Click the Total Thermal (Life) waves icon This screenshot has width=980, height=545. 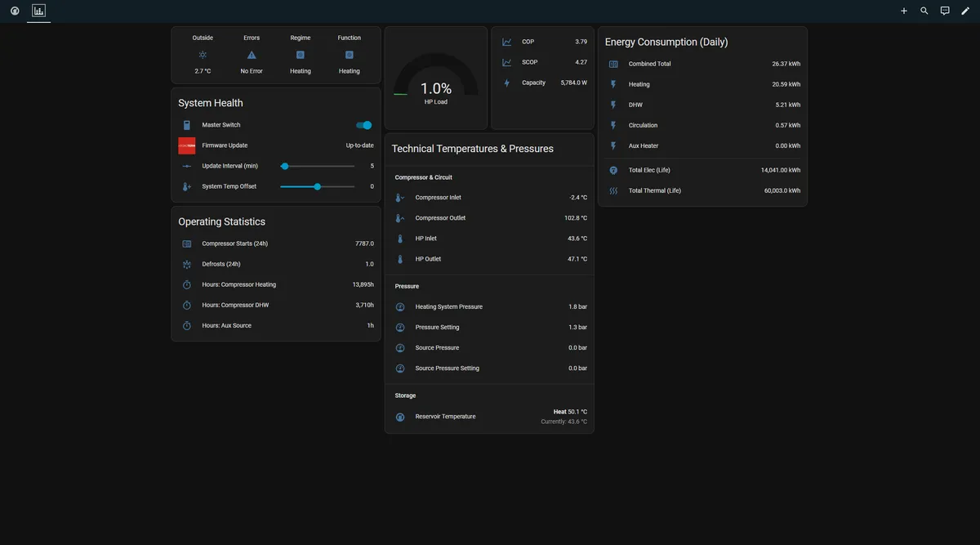coord(613,190)
